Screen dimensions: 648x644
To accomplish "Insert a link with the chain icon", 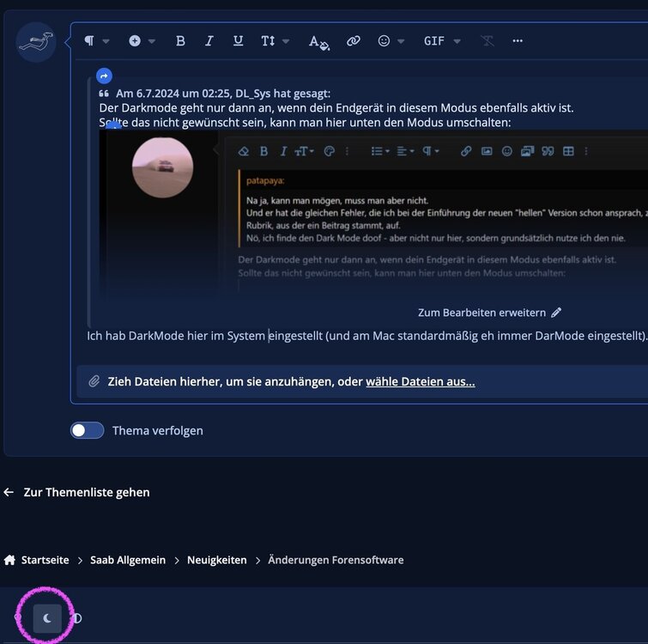I will (354, 40).
